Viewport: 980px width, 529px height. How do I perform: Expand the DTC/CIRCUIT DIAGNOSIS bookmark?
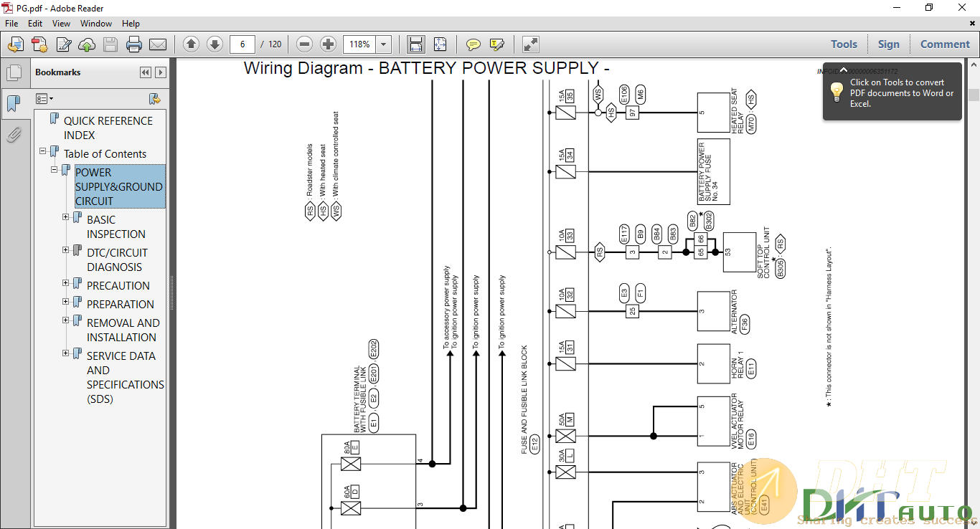coord(66,250)
